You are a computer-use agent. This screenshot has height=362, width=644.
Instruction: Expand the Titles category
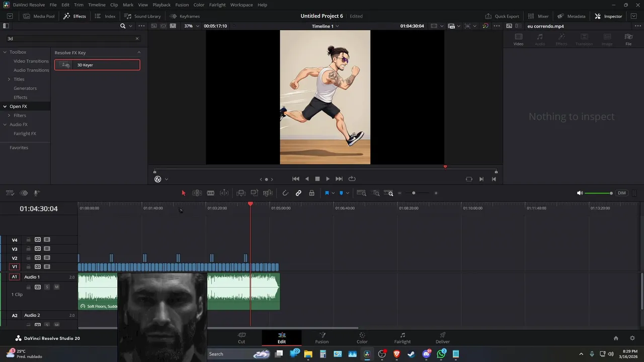[x=9, y=79]
